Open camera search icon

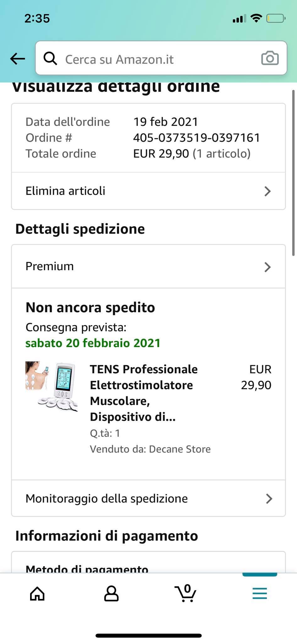coord(270,58)
